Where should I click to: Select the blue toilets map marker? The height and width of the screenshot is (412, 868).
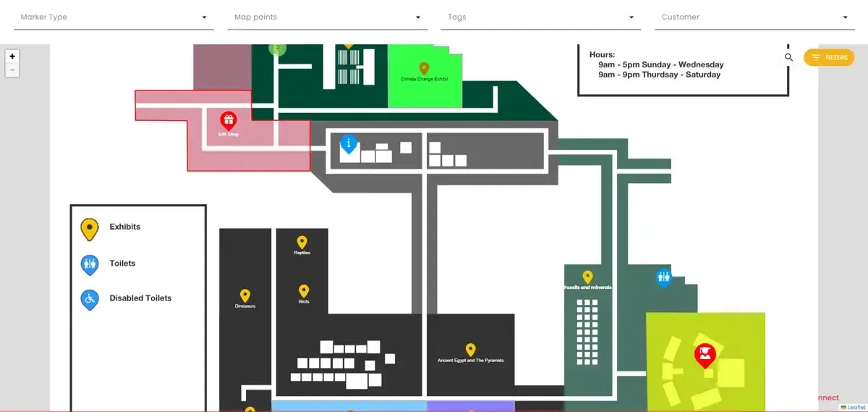(664, 278)
